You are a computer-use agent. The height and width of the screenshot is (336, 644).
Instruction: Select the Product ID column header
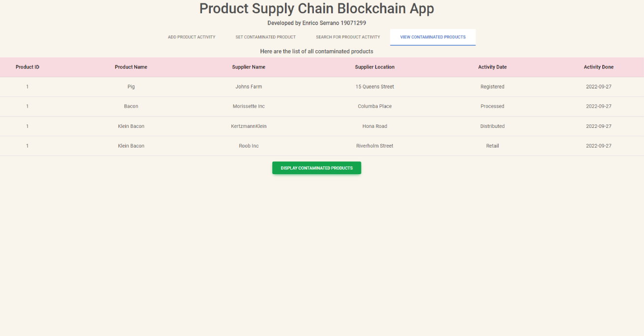(x=28, y=67)
